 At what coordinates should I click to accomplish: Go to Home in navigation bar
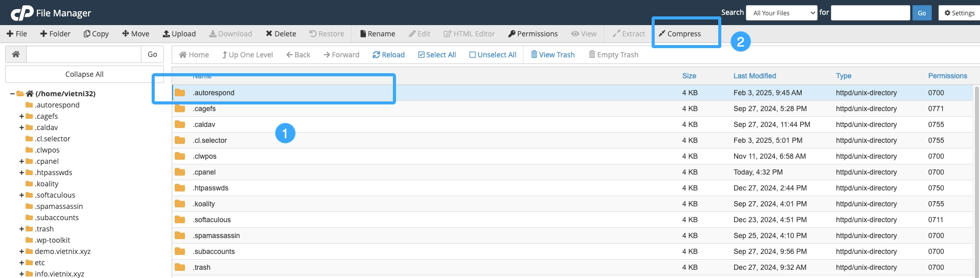coord(194,55)
